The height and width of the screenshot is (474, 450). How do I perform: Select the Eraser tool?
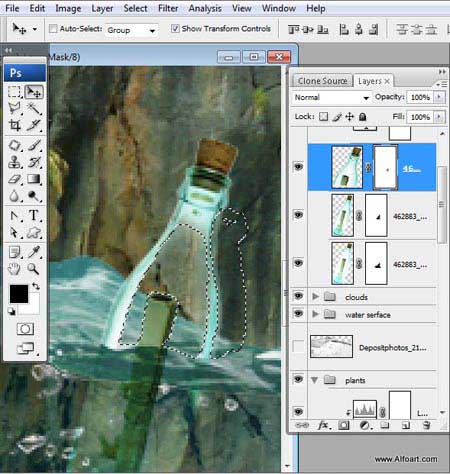point(14,179)
